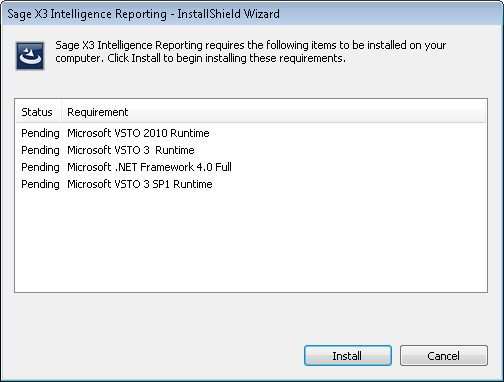Cancel the InstallShield Wizard setup

(x=444, y=356)
